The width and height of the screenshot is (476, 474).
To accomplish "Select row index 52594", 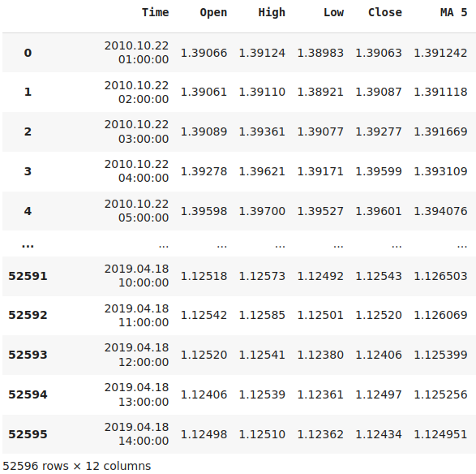I will pos(28,394).
